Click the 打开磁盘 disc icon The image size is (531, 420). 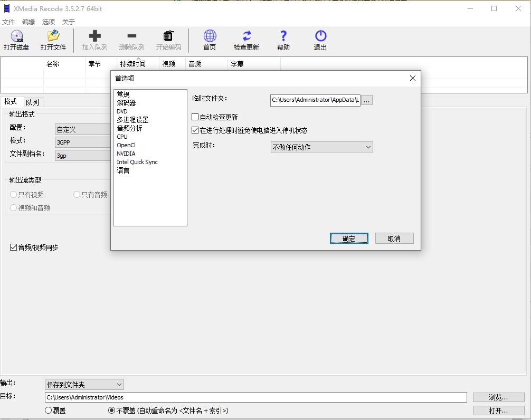tap(16, 36)
